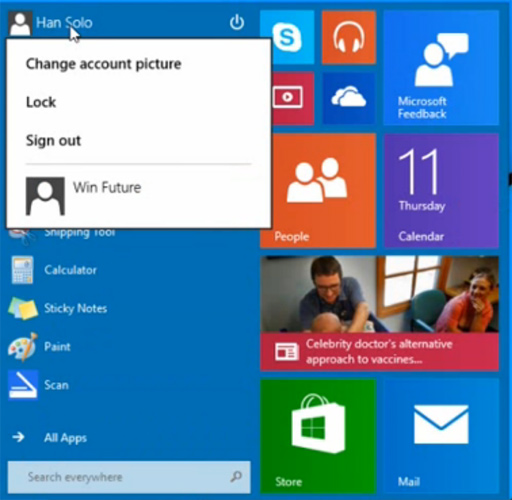Click the Paint palette icon

pos(22,347)
